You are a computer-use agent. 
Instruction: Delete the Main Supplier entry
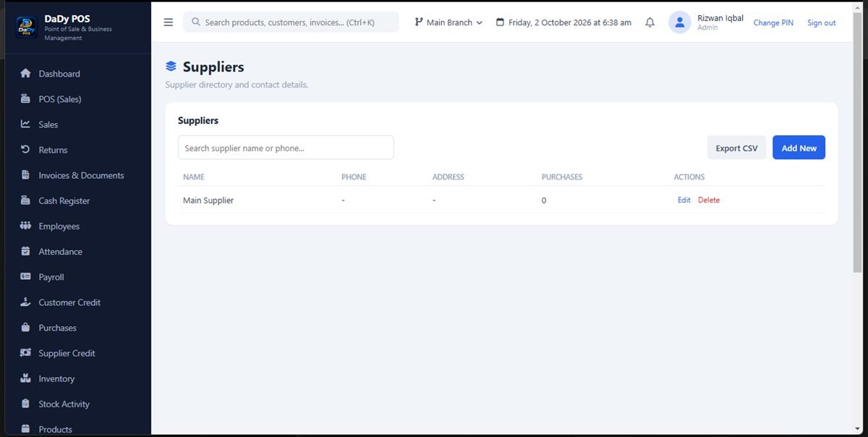tap(709, 200)
